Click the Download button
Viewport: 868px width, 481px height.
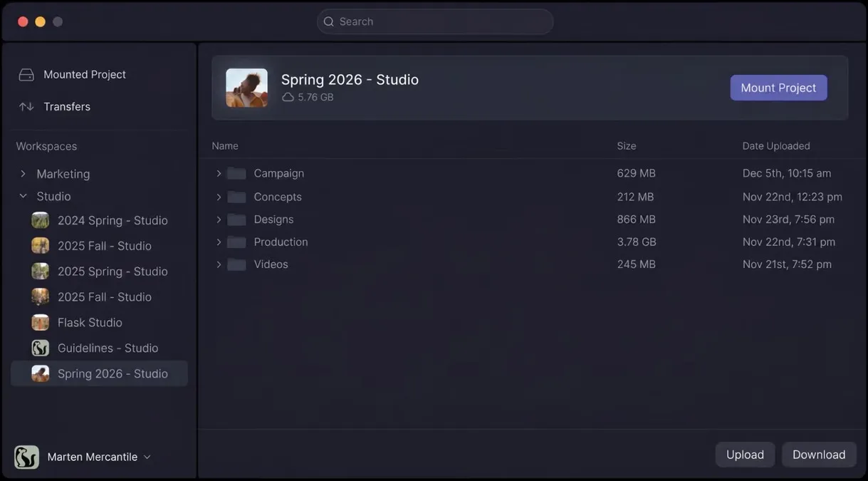click(x=819, y=455)
